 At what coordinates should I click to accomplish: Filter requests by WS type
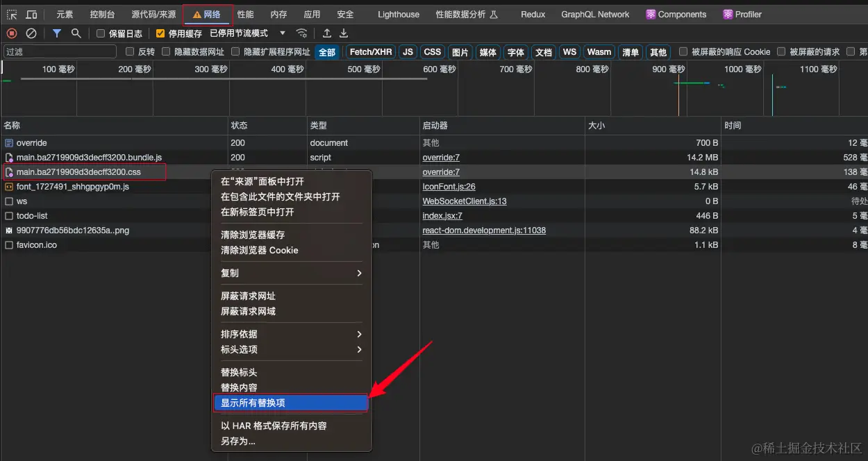(x=570, y=52)
